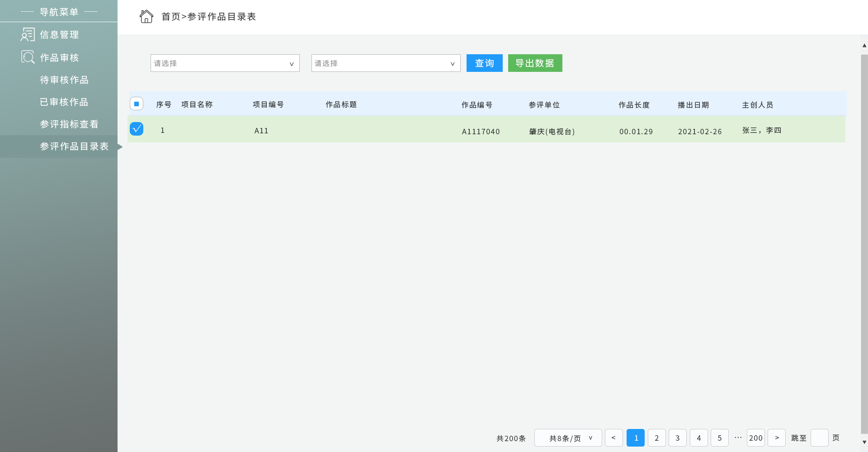Click the home icon in breadcrumb
This screenshot has height=452, width=868.
pos(146,16)
